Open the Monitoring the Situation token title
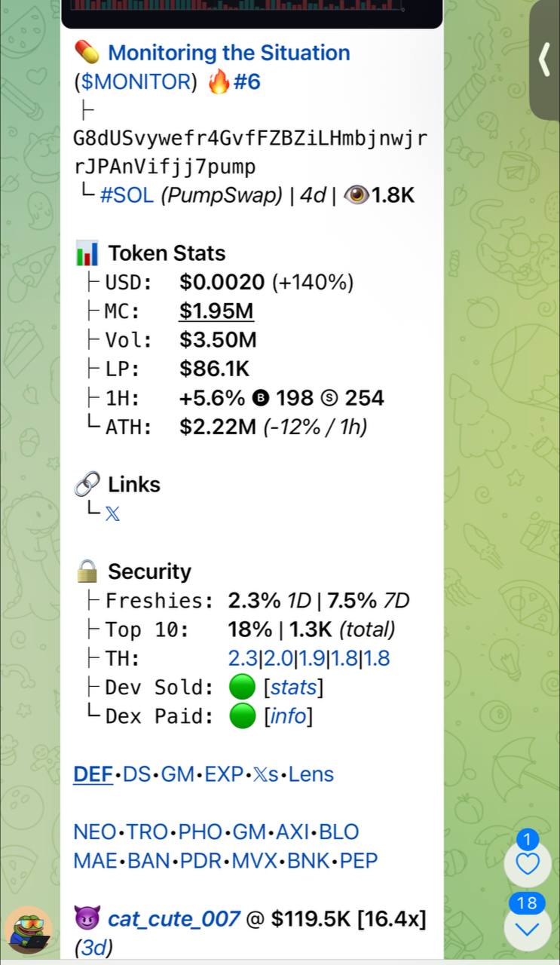 click(229, 53)
